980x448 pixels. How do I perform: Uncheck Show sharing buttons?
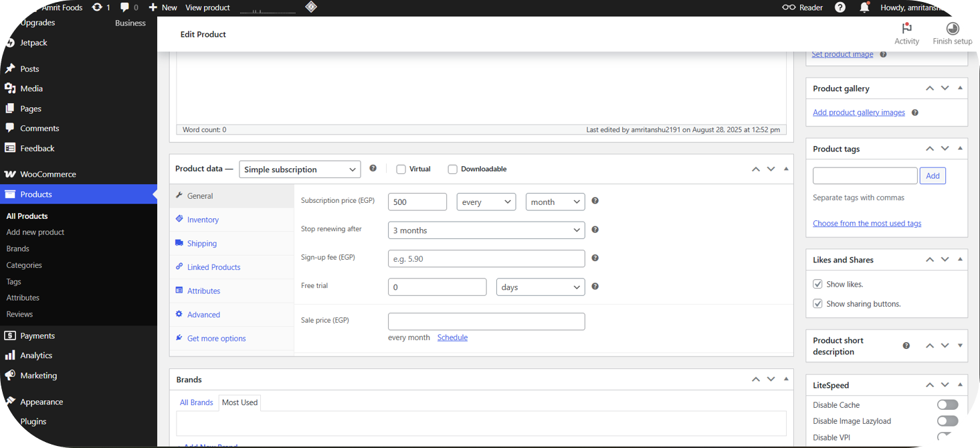[817, 303]
